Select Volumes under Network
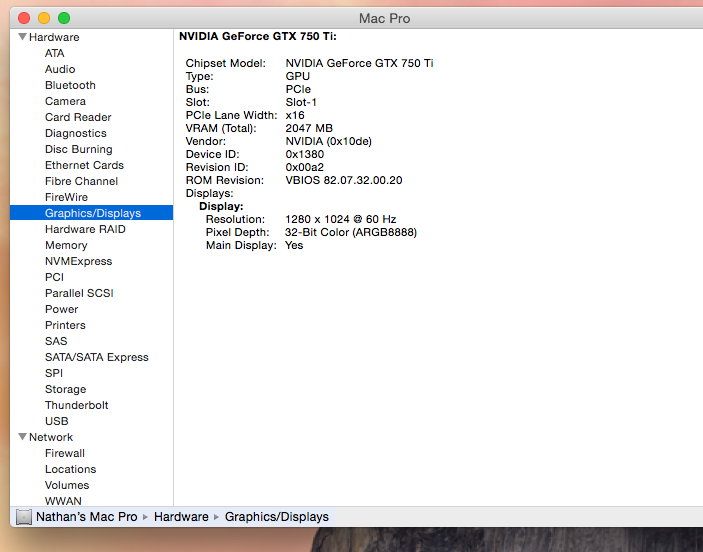Viewport: 703px width, 552px height. [x=67, y=485]
